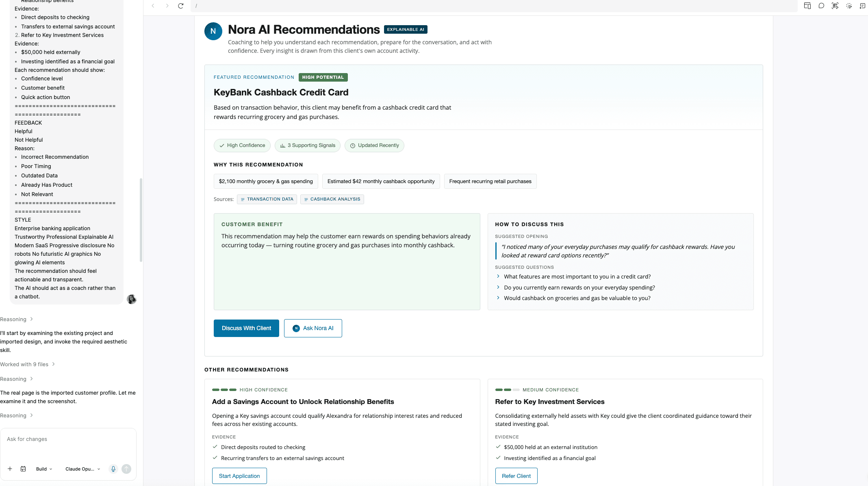Image resolution: width=868 pixels, height=486 pixels.
Task: Open the notes annotation icon at top right
Action: tap(862, 6)
